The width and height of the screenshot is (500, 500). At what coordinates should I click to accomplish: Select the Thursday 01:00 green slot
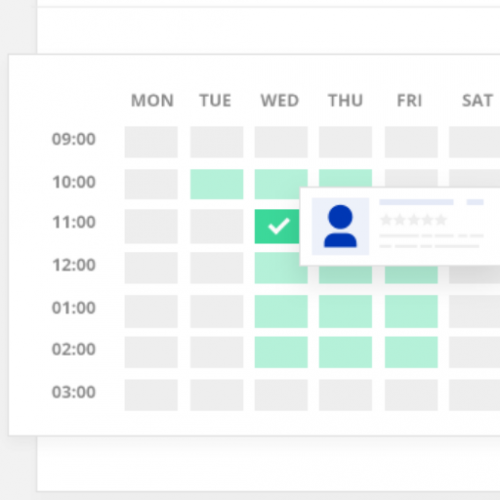(345, 311)
